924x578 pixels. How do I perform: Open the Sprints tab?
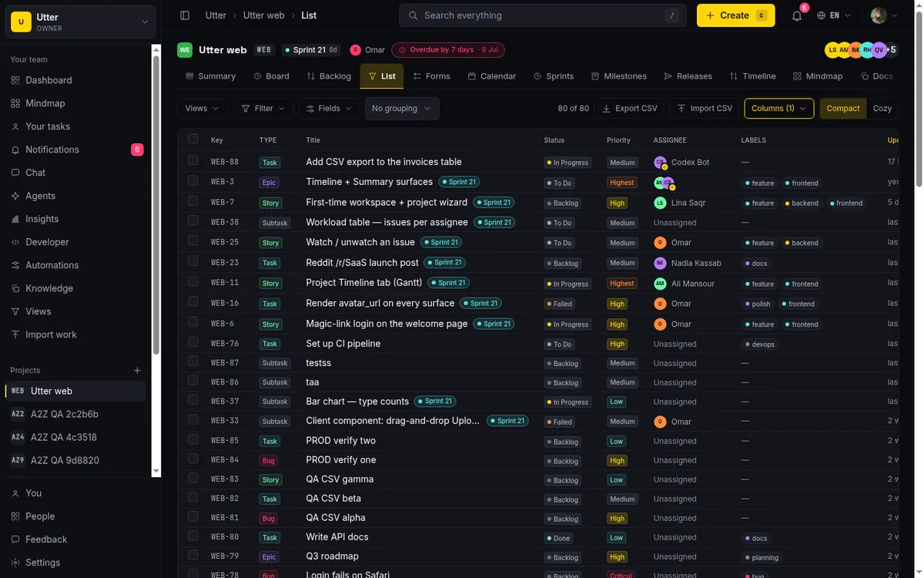(x=554, y=76)
